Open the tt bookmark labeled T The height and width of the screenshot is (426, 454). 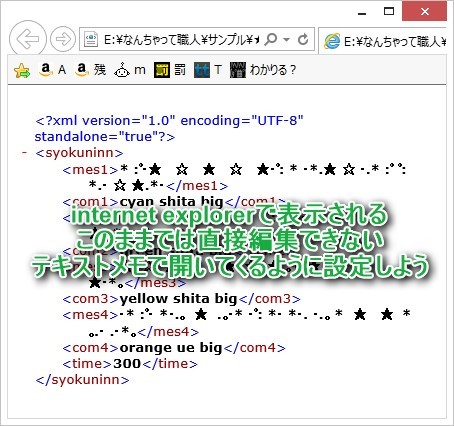tap(208, 70)
